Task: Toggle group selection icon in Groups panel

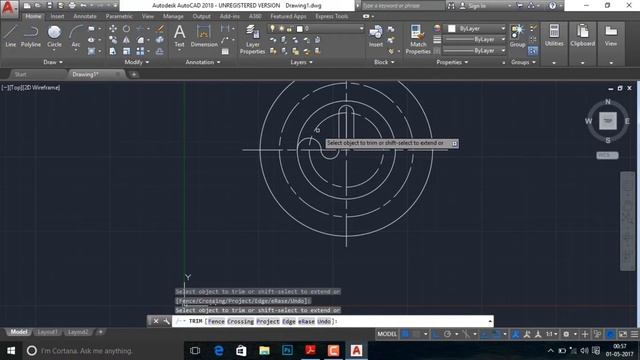Action: (533, 51)
